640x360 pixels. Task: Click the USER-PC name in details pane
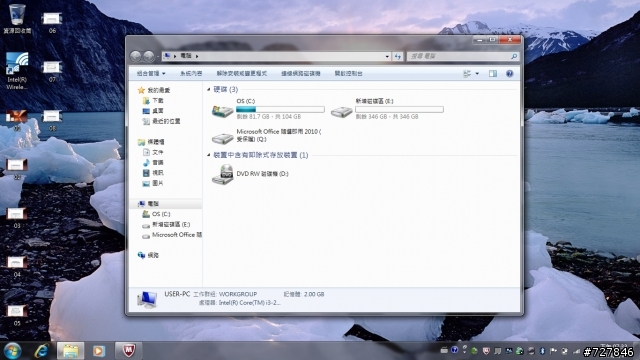pyautogui.click(x=177, y=294)
